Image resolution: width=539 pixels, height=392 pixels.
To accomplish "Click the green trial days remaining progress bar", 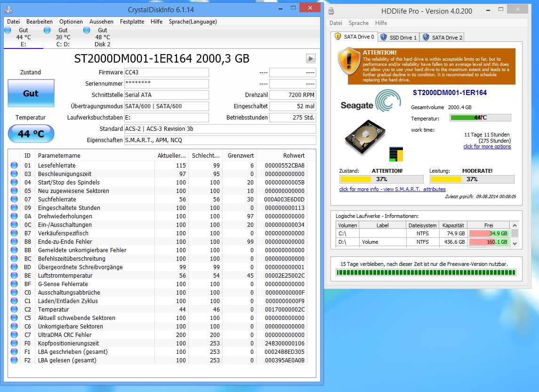I will [x=426, y=273].
